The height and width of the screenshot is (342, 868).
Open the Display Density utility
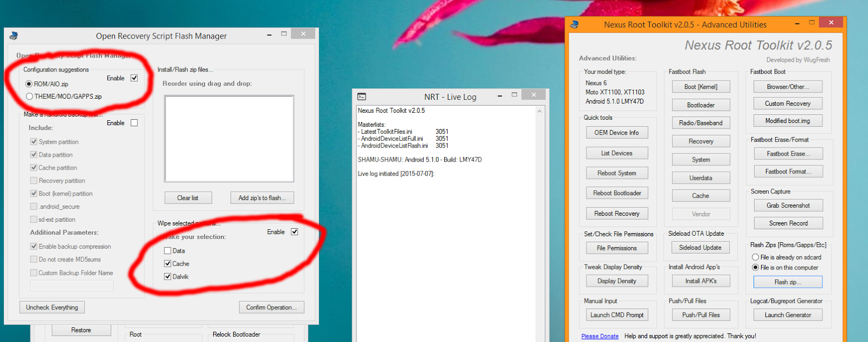(x=617, y=281)
